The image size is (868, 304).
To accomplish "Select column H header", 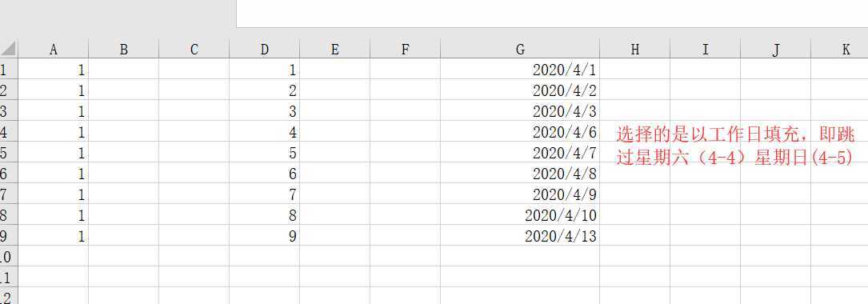I will point(635,50).
